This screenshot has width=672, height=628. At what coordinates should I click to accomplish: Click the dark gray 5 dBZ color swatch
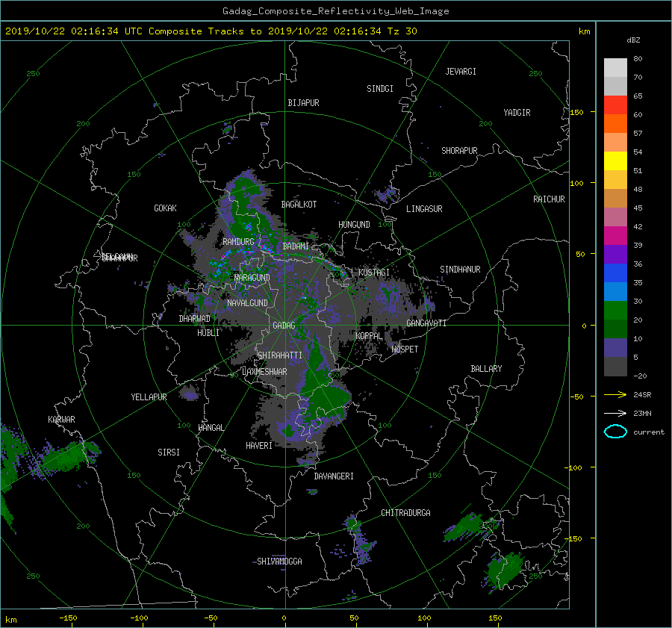point(615,367)
